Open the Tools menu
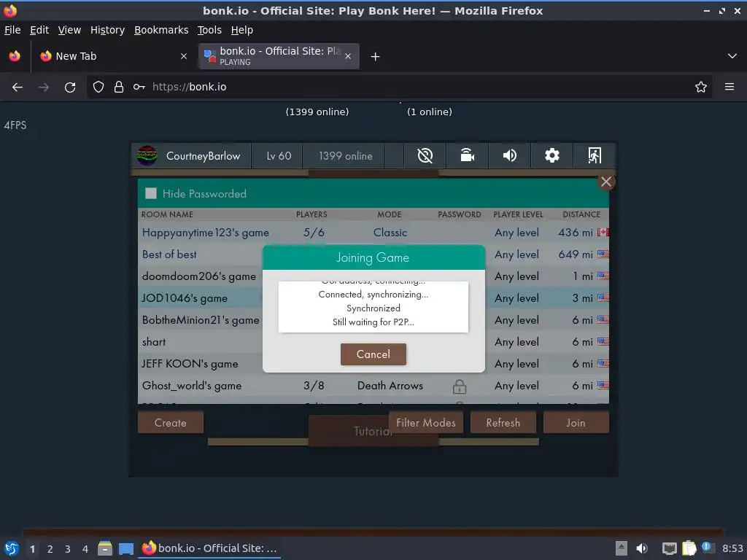Screen dimensions: 747x560 (x=209, y=30)
